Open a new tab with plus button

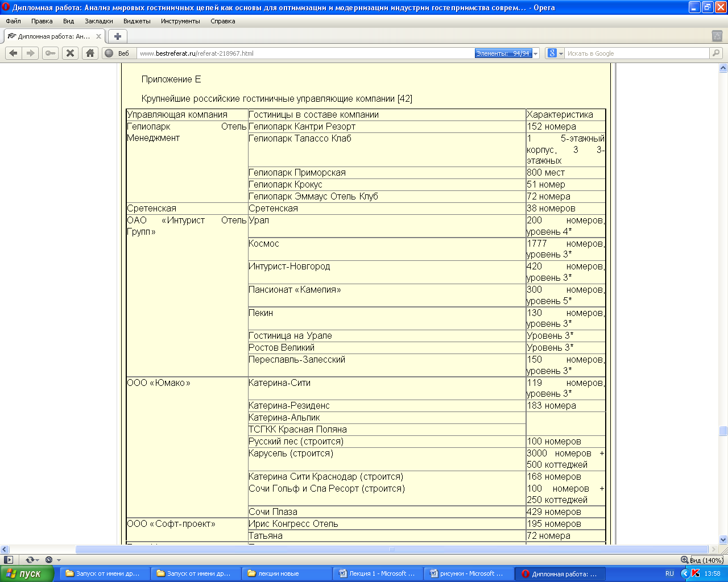(x=118, y=36)
